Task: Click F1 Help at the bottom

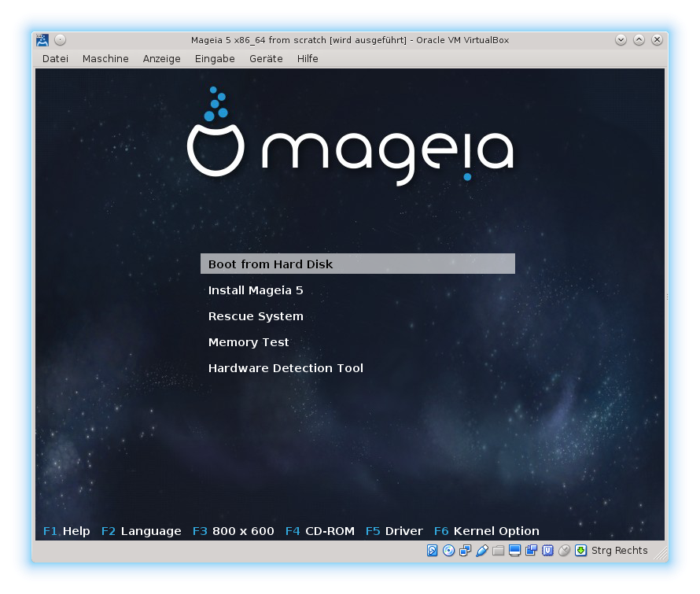Action: point(67,531)
